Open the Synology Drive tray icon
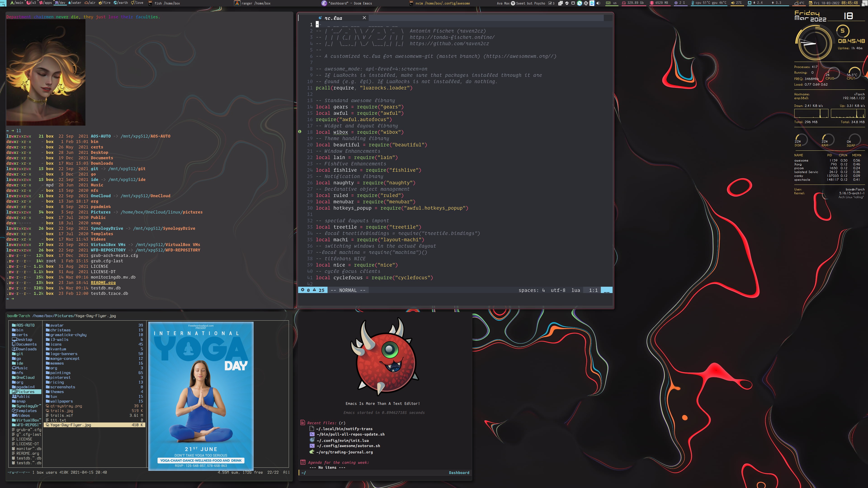The width and height of the screenshot is (868, 488). [x=592, y=3]
